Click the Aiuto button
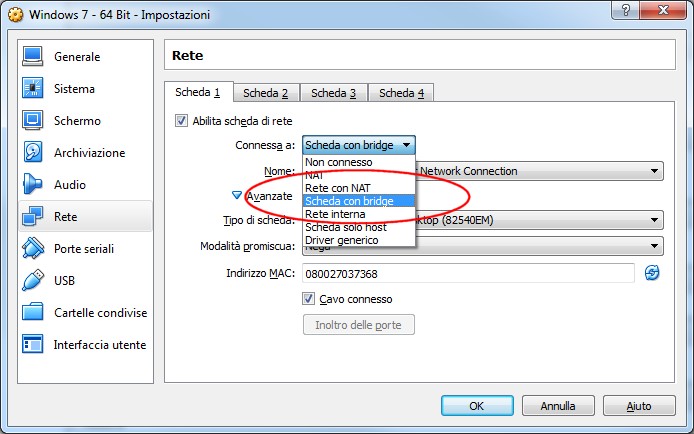Screen dimensions: 694x434 [639, 406]
